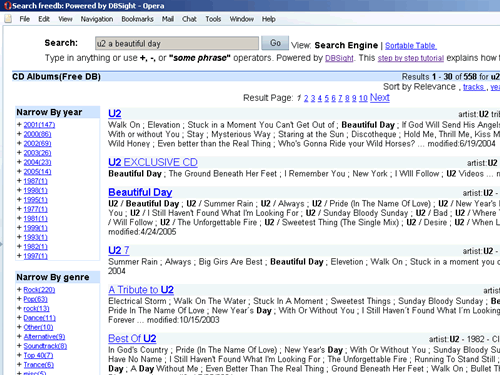This screenshot has height=375, width=500.
Task: Narrow results to year 2003(26)
Action: [37, 153]
